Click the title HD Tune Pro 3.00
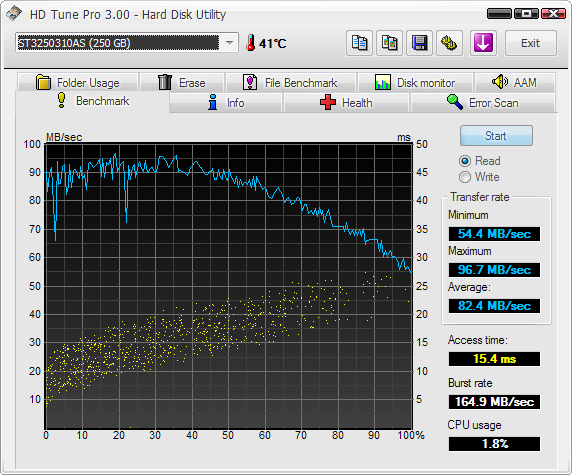This screenshot has height=475, width=572. click(80, 15)
